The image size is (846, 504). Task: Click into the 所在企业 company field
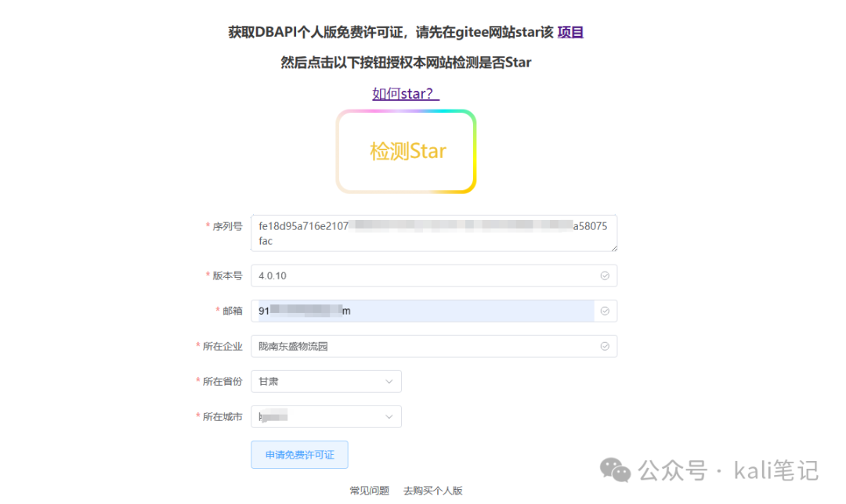point(434,346)
